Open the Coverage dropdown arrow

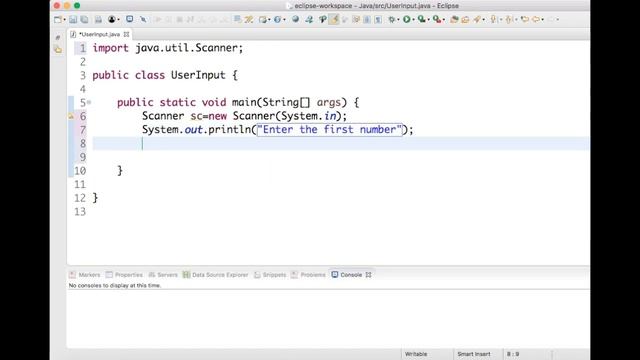(429, 20)
